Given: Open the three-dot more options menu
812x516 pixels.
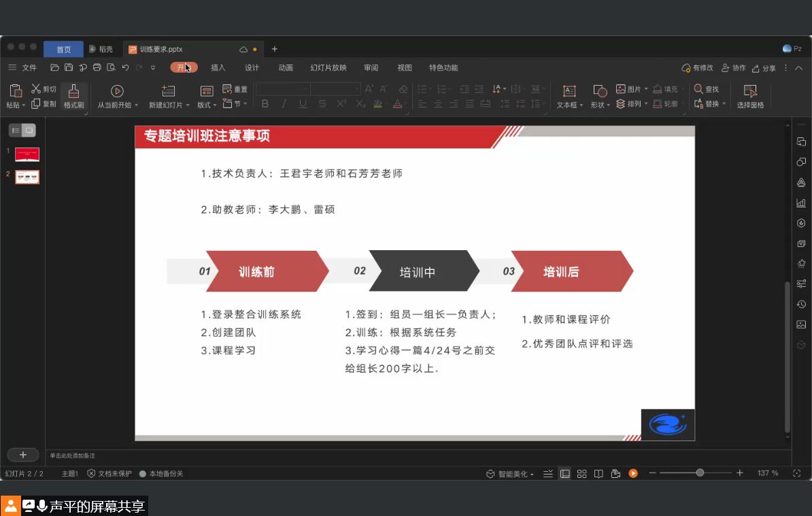Looking at the screenshot, I should (785, 68).
